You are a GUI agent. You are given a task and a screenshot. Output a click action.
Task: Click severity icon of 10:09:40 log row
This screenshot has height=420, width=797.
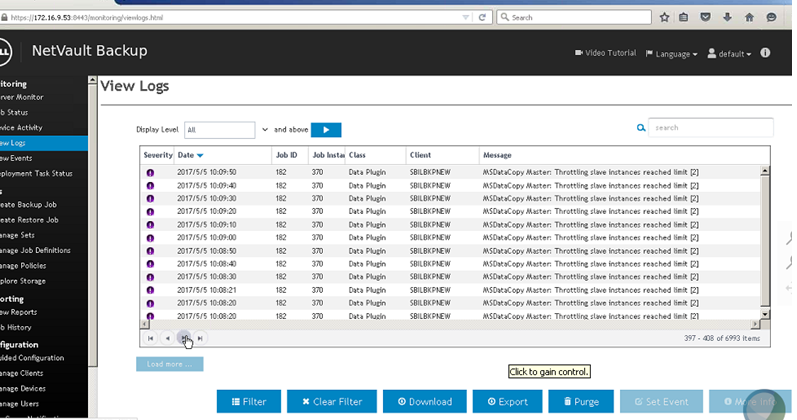(150, 186)
